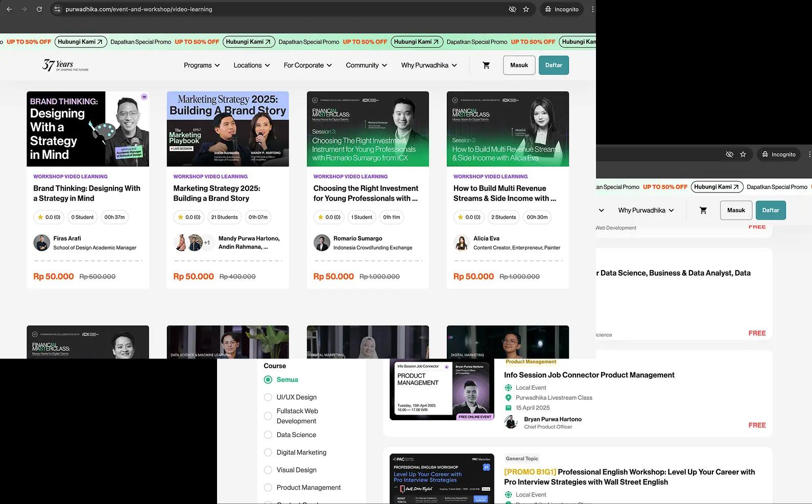Click Bryan Purwa Hartono avatar
The height and width of the screenshot is (504, 812).
(511, 422)
